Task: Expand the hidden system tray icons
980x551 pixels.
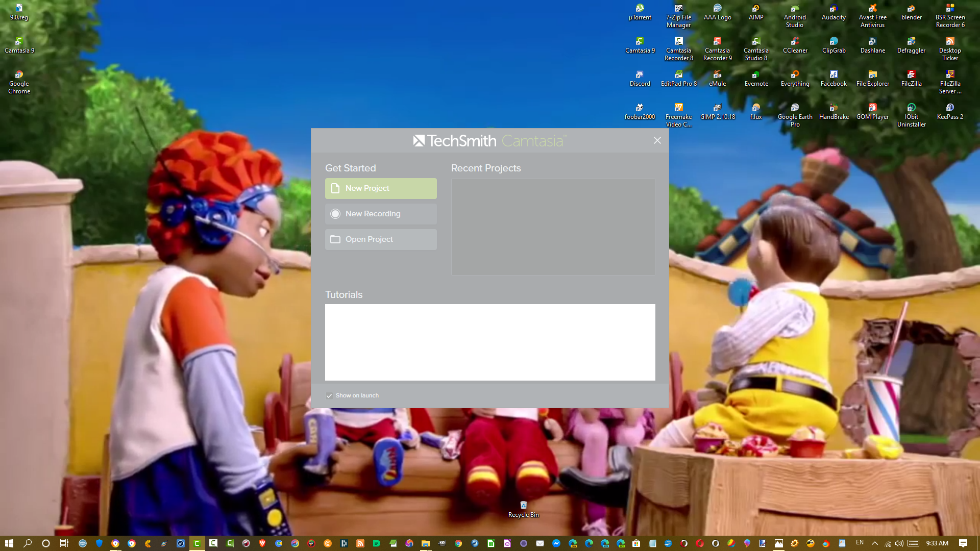Action: point(874,543)
